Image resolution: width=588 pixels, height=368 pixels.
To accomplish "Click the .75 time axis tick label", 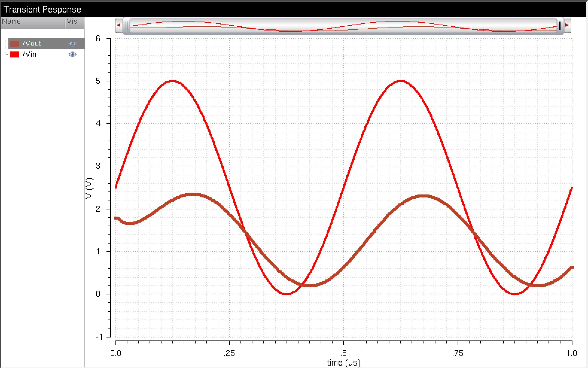I will click(458, 353).
